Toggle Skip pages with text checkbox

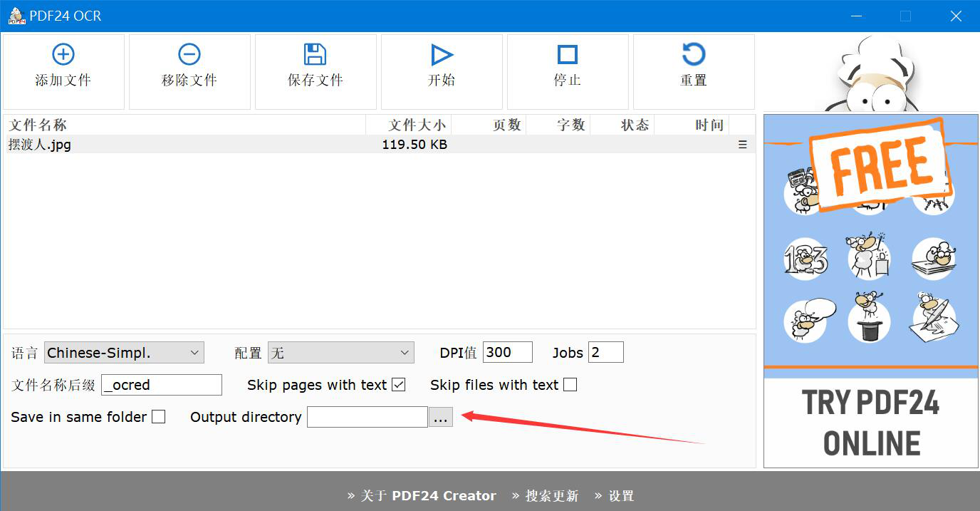(x=399, y=385)
